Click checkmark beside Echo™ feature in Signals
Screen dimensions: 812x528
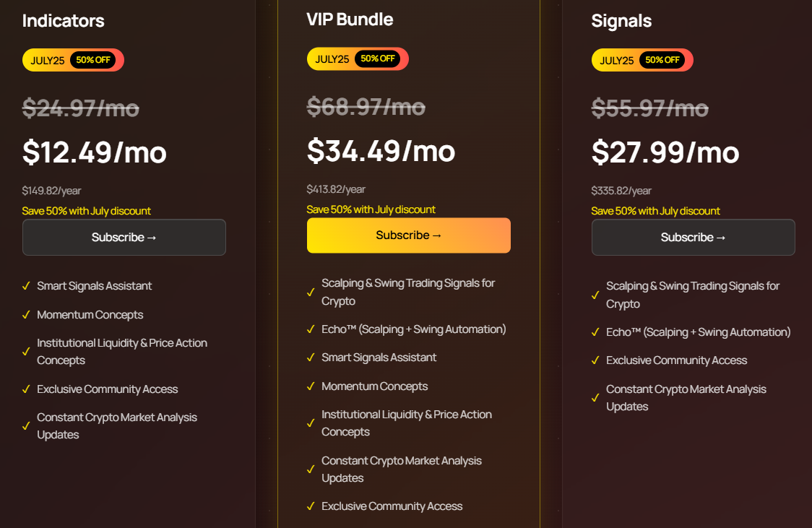(595, 333)
